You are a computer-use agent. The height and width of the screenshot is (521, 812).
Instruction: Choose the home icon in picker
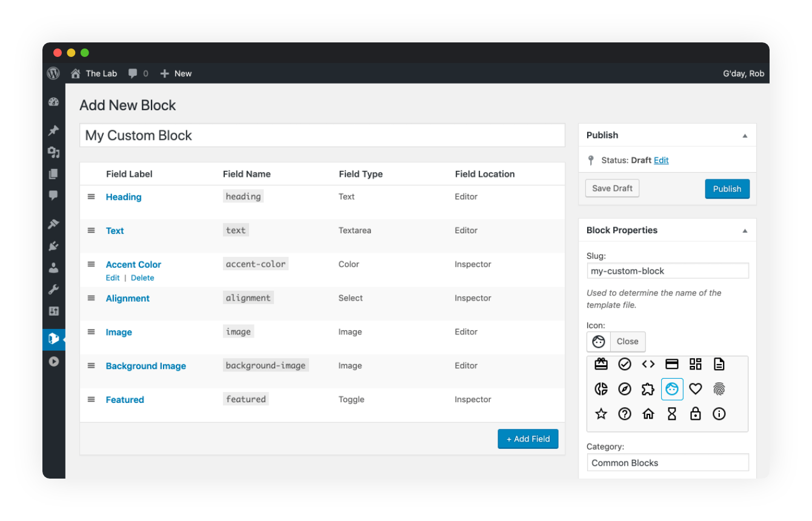click(648, 414)
